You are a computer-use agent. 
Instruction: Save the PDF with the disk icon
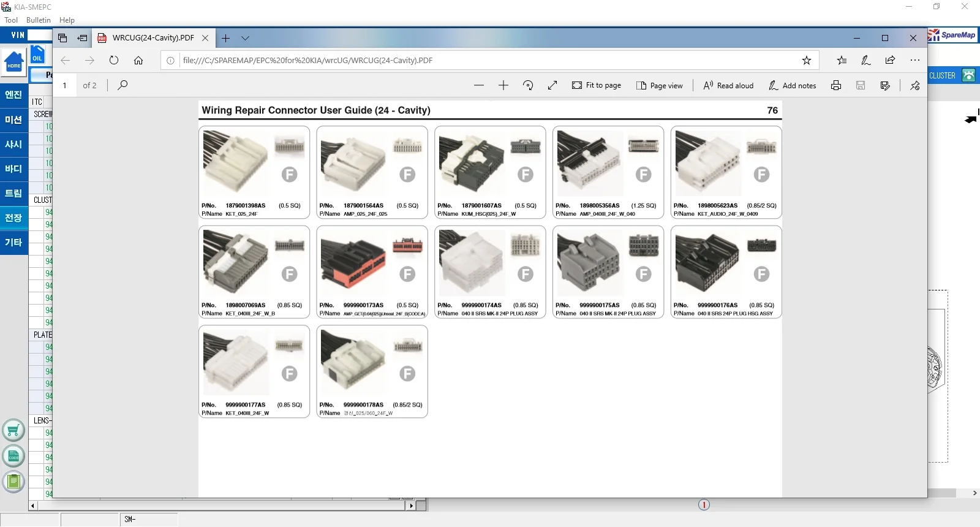(x=861, y=85)
